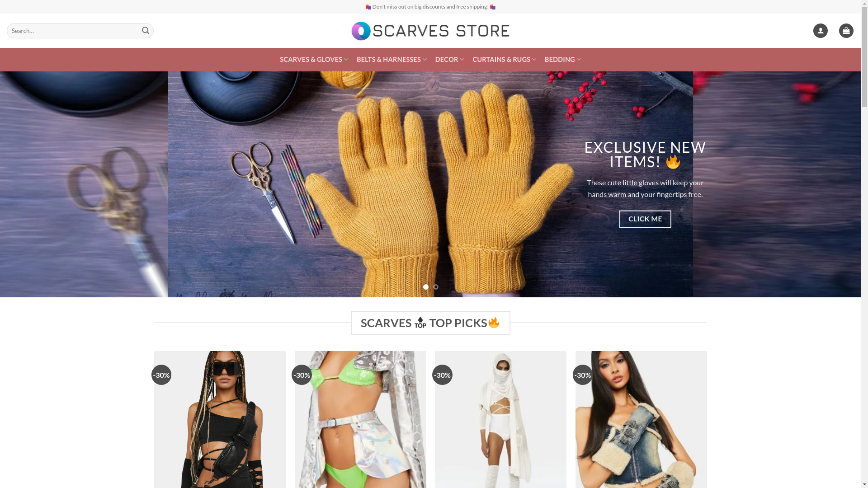This screenshot has width=868, height=488.
Task: Open the user account icon
Action: [820, 31]
